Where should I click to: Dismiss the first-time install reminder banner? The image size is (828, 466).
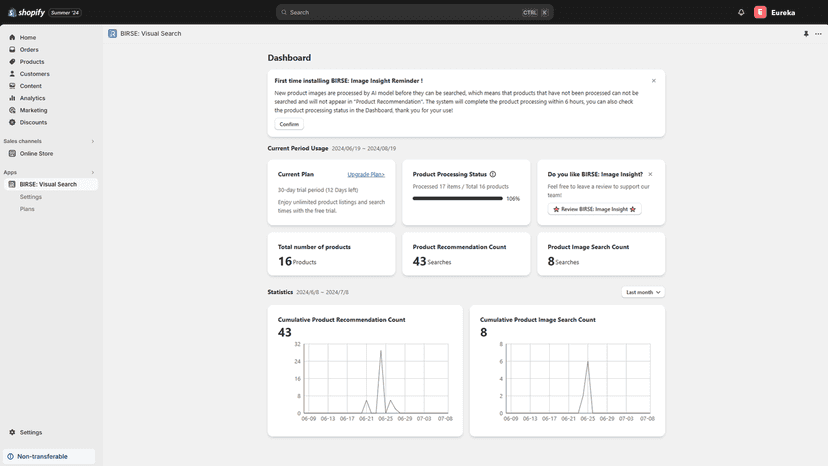(654, 81)
